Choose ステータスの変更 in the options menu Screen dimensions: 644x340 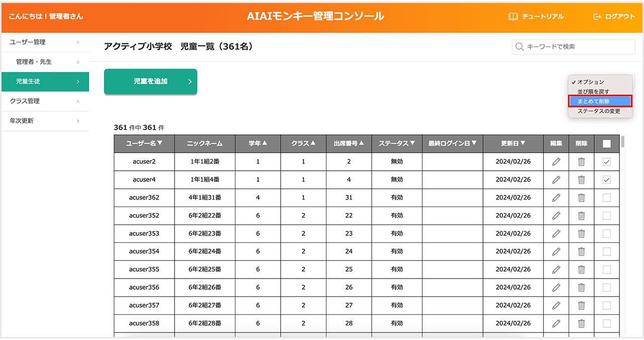coord(599,111)
